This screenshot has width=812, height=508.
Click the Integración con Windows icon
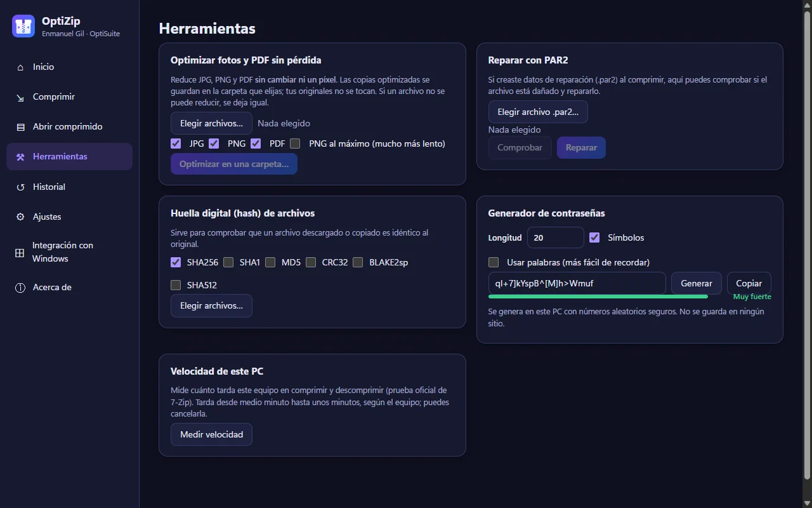pyautogui.click(x=20, y=253)
